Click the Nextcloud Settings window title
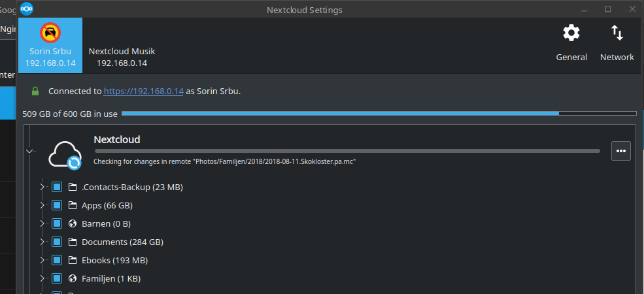This screenshot has height=294, width=644. click(304, 10)
